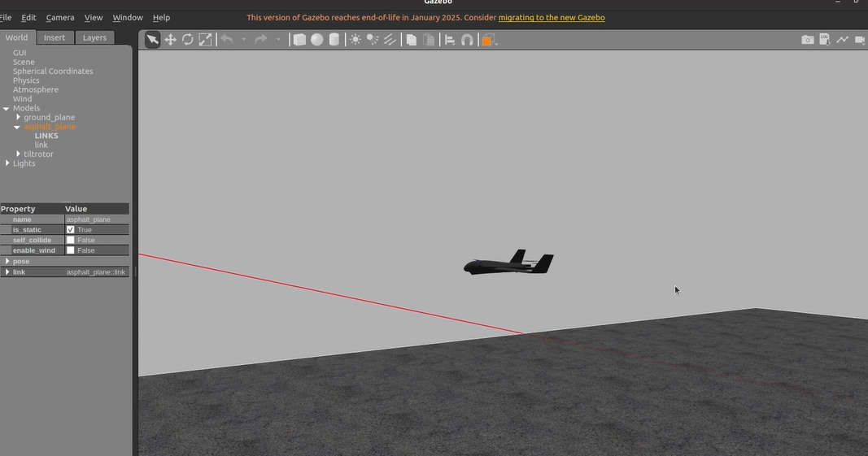Viewport: 868px width, 456px height.
Task: Insert a cylinder shape
Action: tap(334, 40)
